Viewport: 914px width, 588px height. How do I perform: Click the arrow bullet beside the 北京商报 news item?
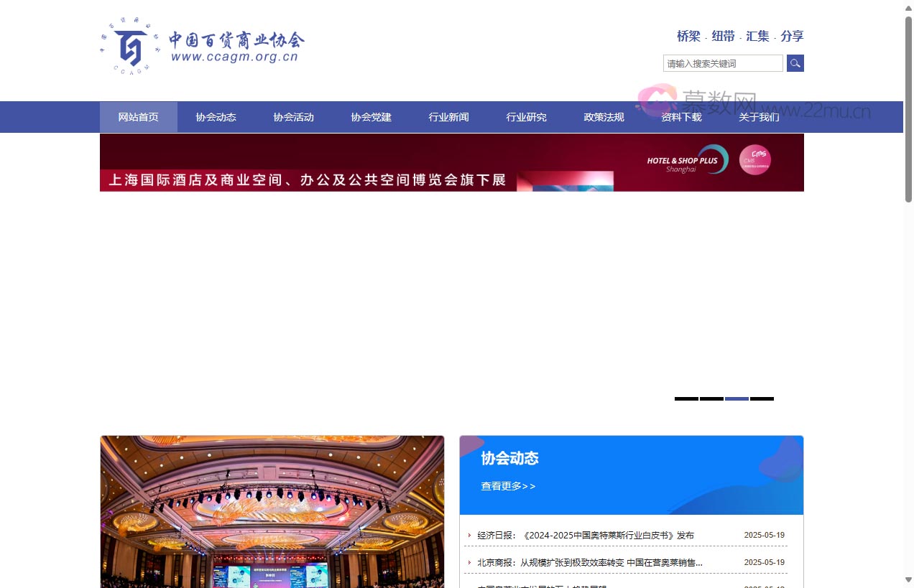coord(470,563)
